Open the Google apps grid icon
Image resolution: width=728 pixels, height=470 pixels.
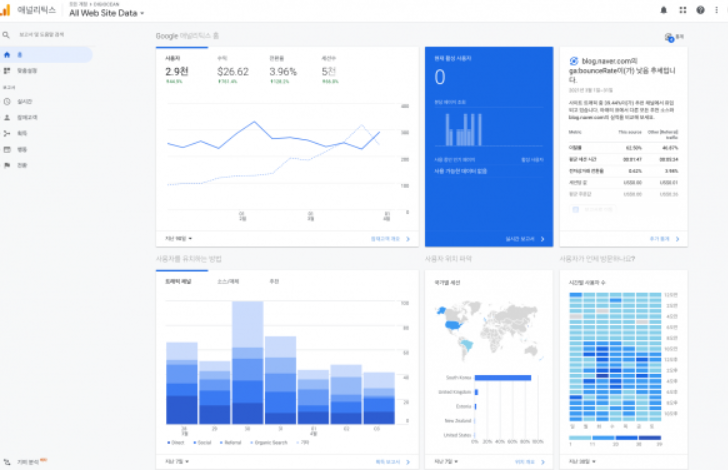tap(682, 10)
